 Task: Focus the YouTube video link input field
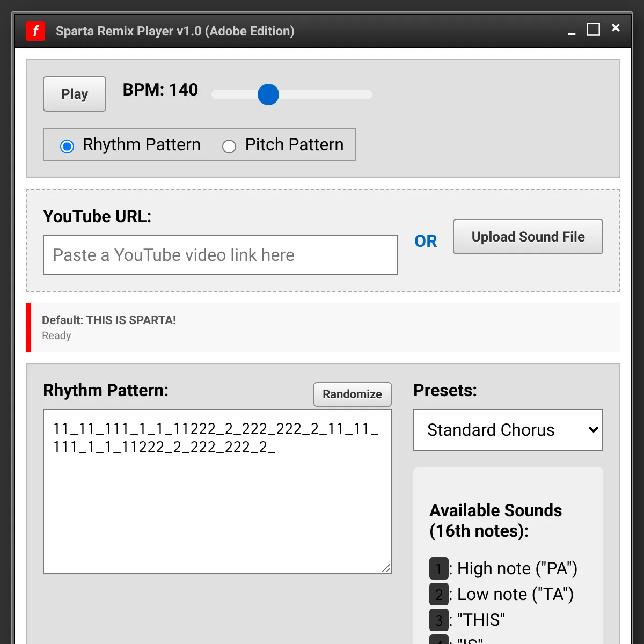220,255
